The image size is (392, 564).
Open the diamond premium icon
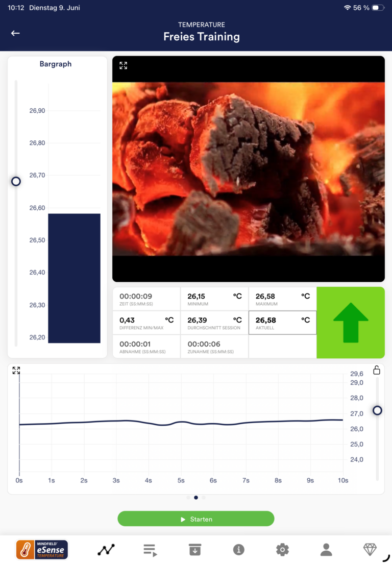(370, 549)
